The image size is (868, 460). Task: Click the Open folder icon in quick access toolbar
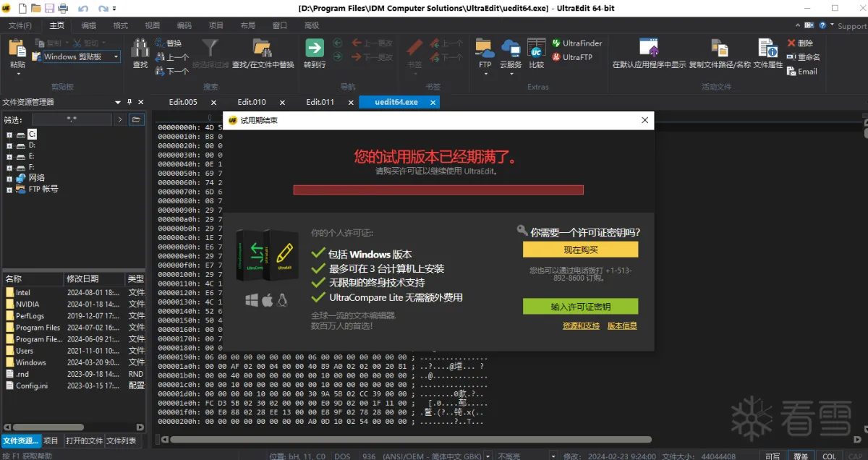click(x=35, y=8)
